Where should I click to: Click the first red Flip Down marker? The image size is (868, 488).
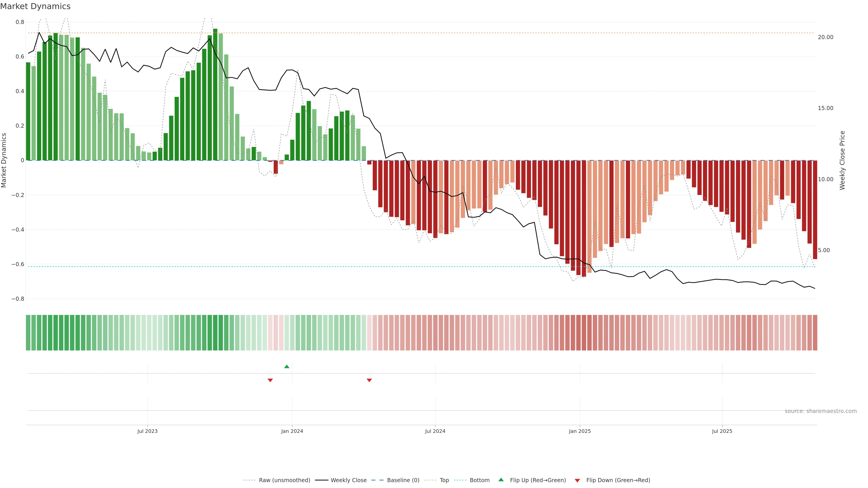(270, 380)
